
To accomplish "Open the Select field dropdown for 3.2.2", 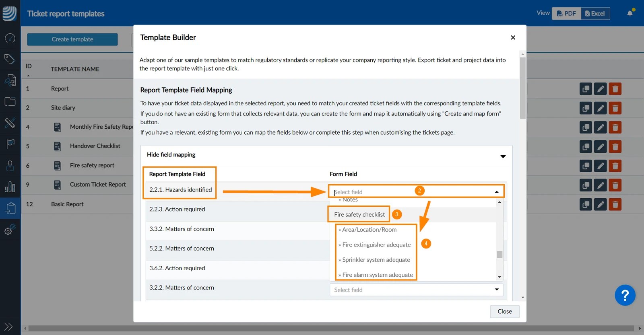I will pyautogui.click(x=416, y=290).
